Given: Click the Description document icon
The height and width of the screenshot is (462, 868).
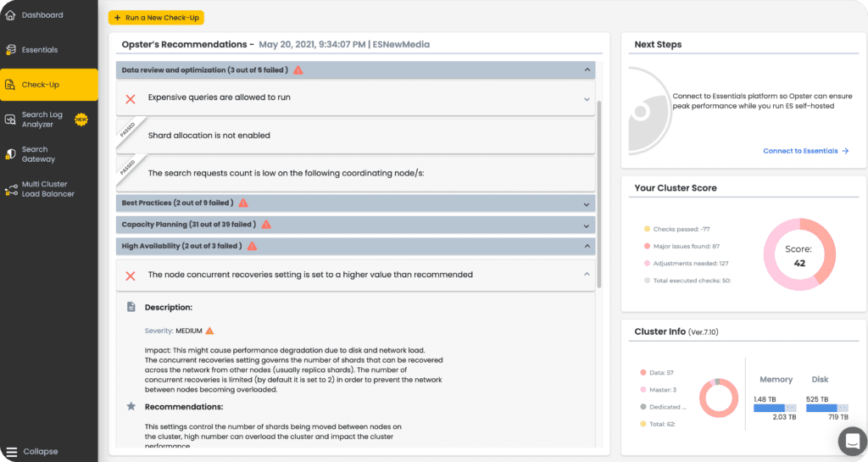Looking at the screenshot, I should pyautogui.click(x=131, y=307).
